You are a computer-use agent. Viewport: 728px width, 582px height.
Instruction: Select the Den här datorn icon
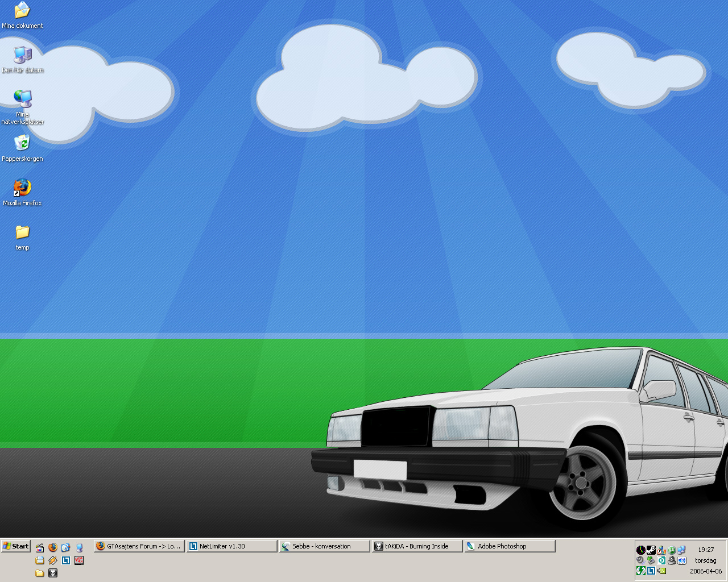(23, 60)
